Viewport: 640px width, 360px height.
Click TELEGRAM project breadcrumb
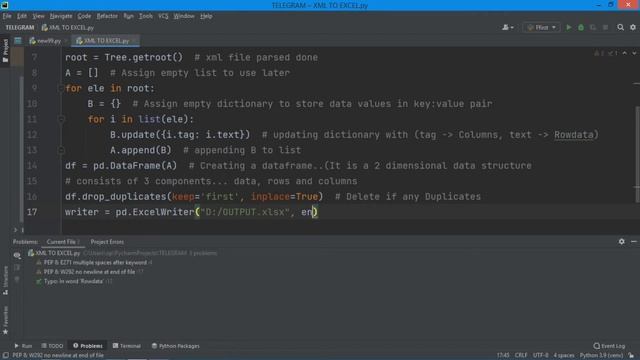tap(20, 28)
